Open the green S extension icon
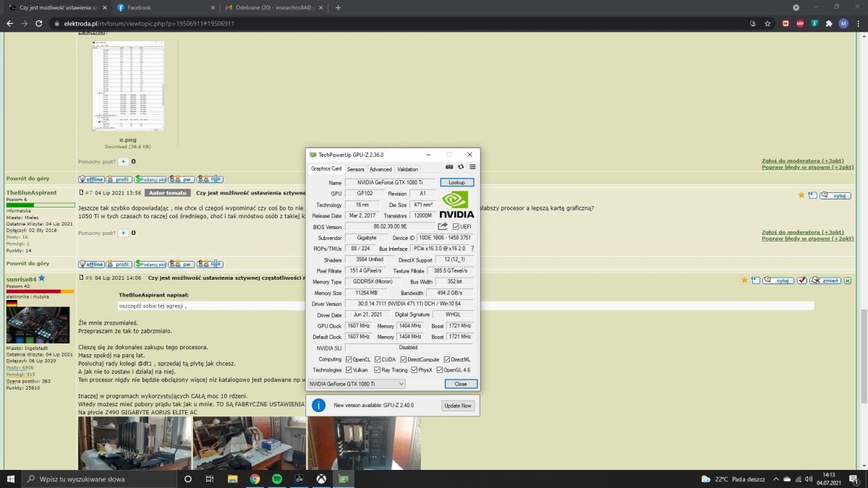 point(814,23)
